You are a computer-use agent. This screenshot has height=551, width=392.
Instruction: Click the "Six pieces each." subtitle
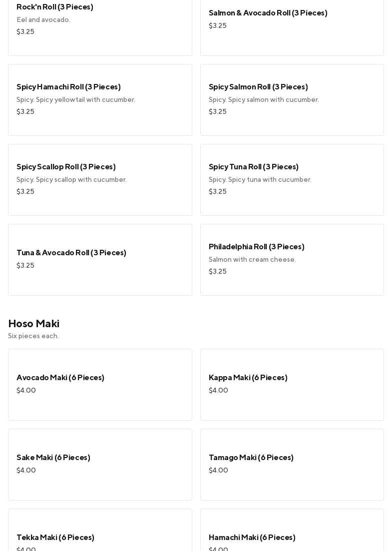(x=33, y=336)
